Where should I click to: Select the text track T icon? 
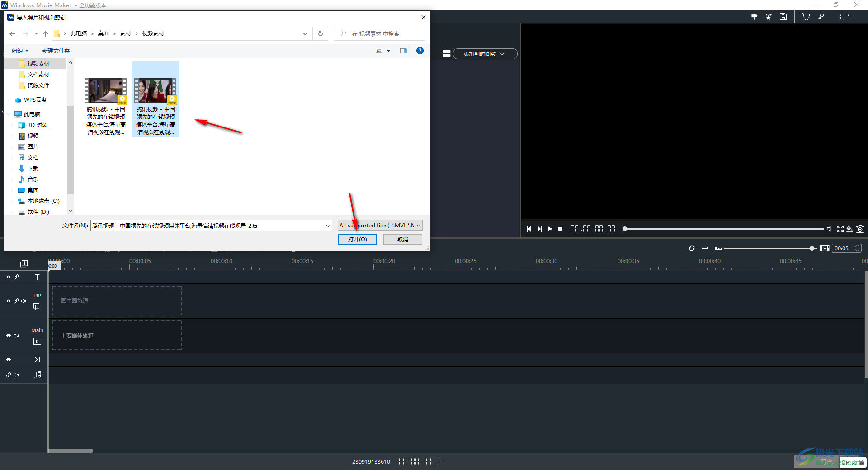click(38, 277)
